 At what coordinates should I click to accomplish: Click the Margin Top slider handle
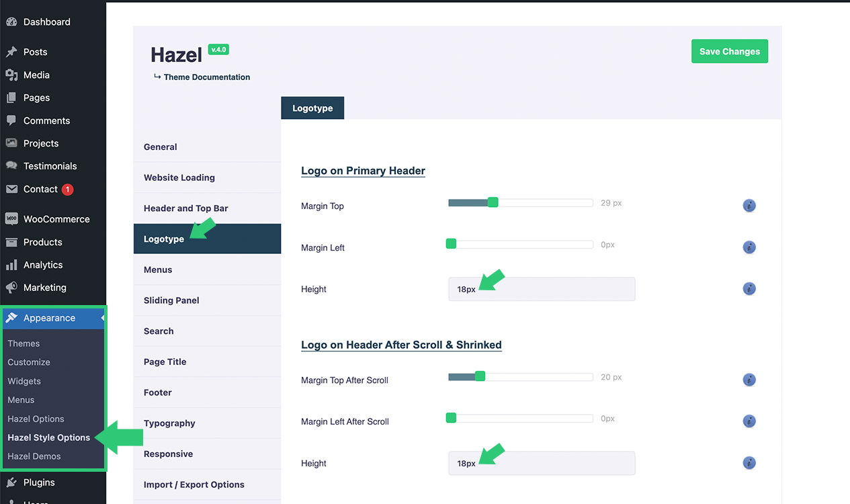pyautogui.click(x=493, y=202)
